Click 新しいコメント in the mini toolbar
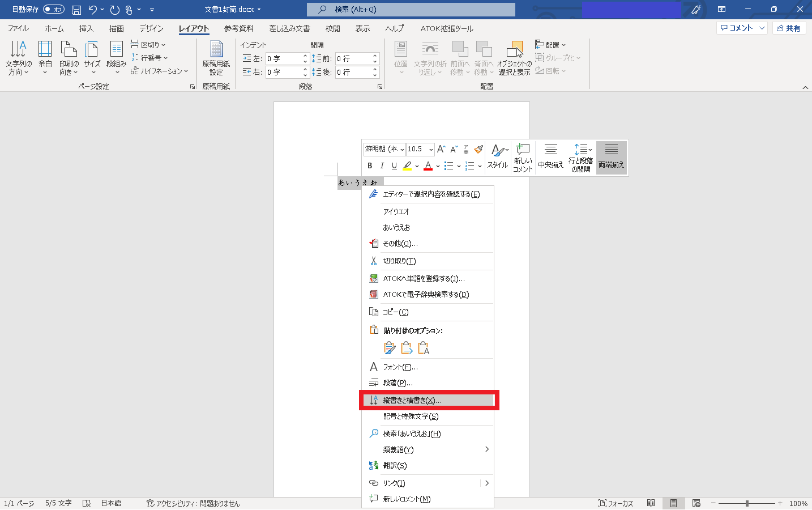812x510 pixels. (523, 157)
